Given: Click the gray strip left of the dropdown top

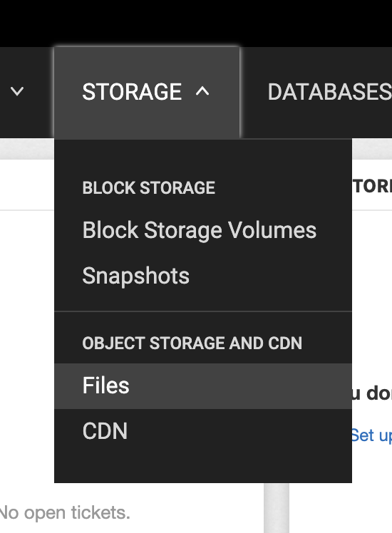Looking at the screenshot, I should (27, 148).
